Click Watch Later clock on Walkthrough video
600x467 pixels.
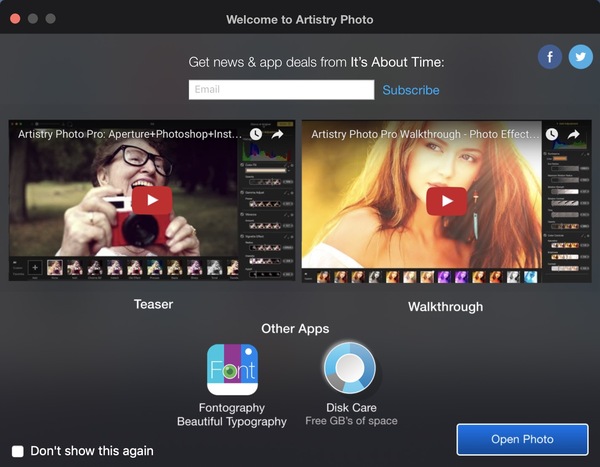click(551, 134)
